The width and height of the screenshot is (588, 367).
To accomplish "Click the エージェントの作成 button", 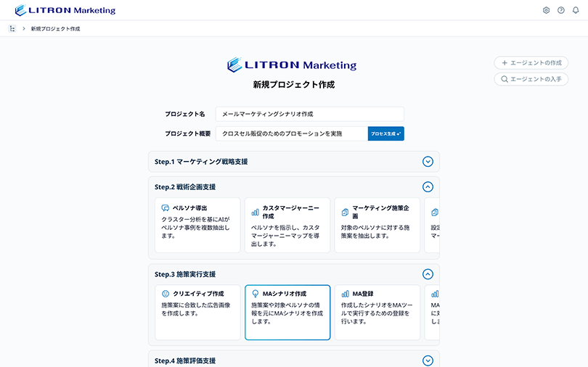I will tap(531, 63).
